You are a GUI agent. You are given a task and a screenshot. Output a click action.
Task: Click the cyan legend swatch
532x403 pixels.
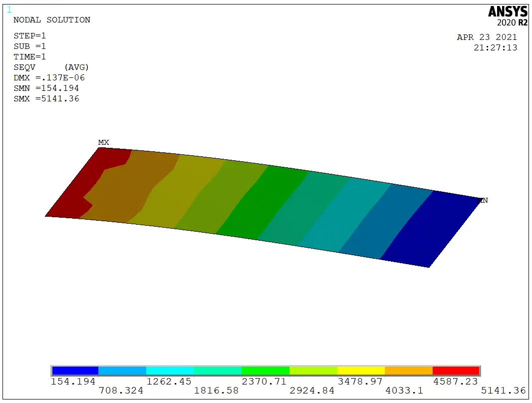point(170,371)
